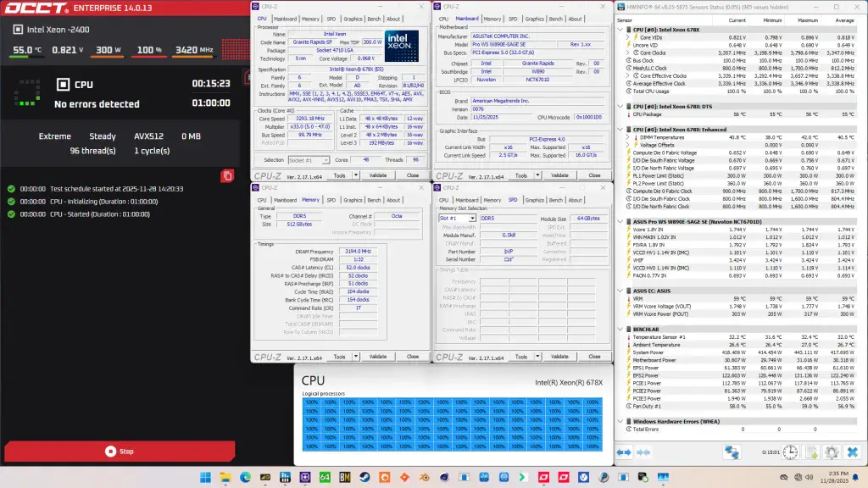Click the clock icon to reset HWiNFO timers
This screenshot has width=868, height=488.
tap(789, 452)
